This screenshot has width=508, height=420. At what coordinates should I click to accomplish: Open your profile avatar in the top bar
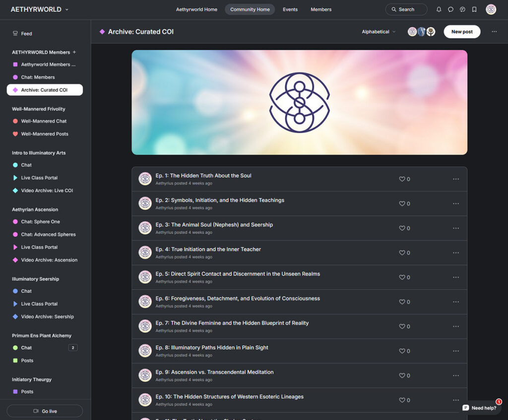(491, 9)
